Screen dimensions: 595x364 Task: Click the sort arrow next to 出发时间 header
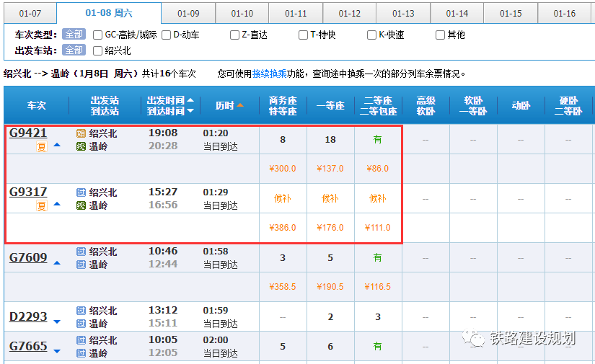tap(190, 100)
